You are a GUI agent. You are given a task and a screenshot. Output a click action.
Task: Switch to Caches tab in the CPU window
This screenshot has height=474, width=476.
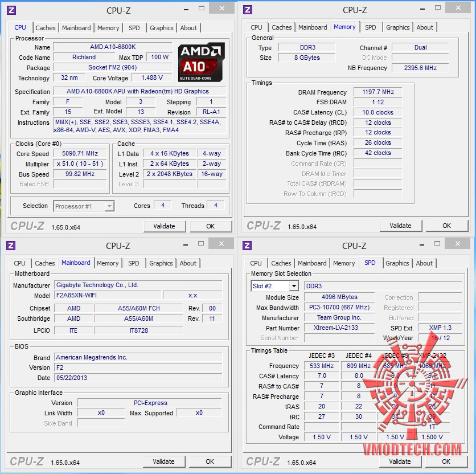[x=45, y=28]
